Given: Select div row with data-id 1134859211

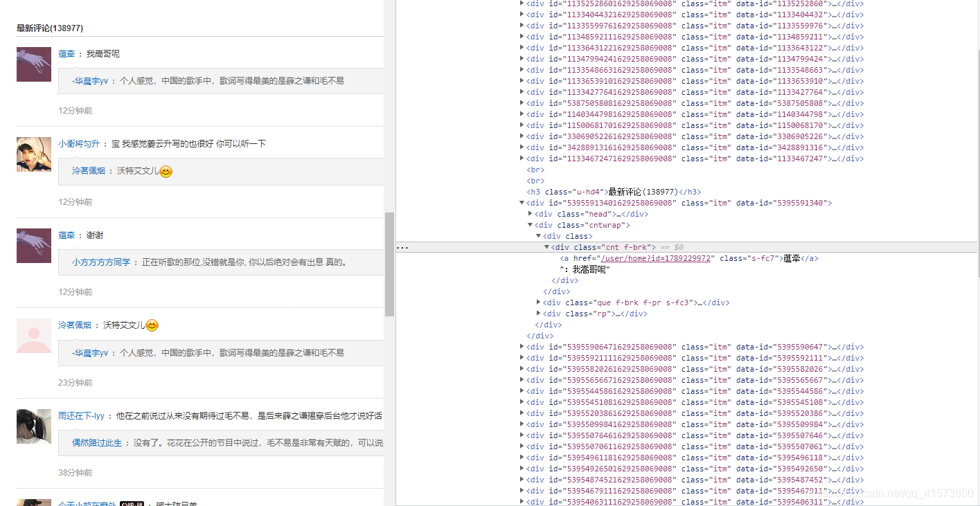Looking at the screenshot, I should point(695,37).
